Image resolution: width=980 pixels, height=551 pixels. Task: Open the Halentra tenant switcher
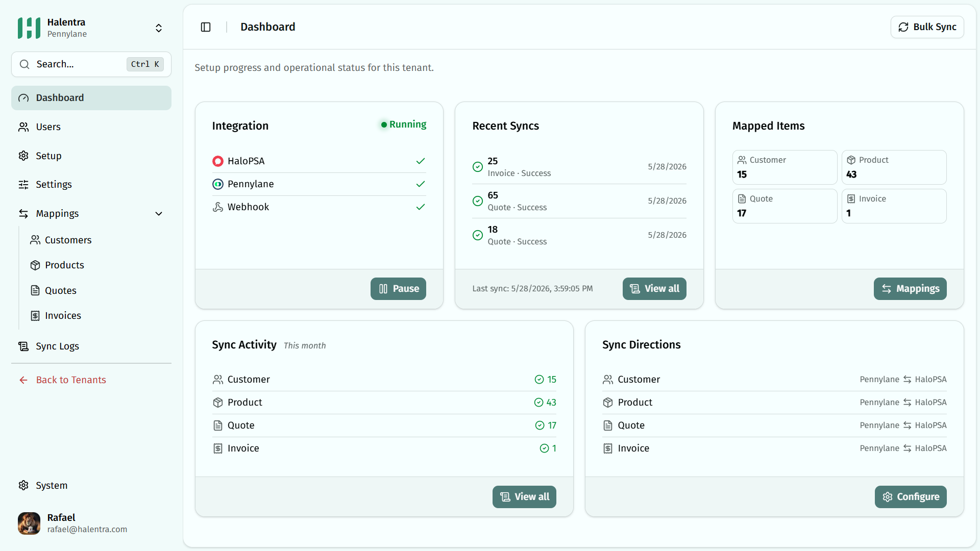point(159,28)
